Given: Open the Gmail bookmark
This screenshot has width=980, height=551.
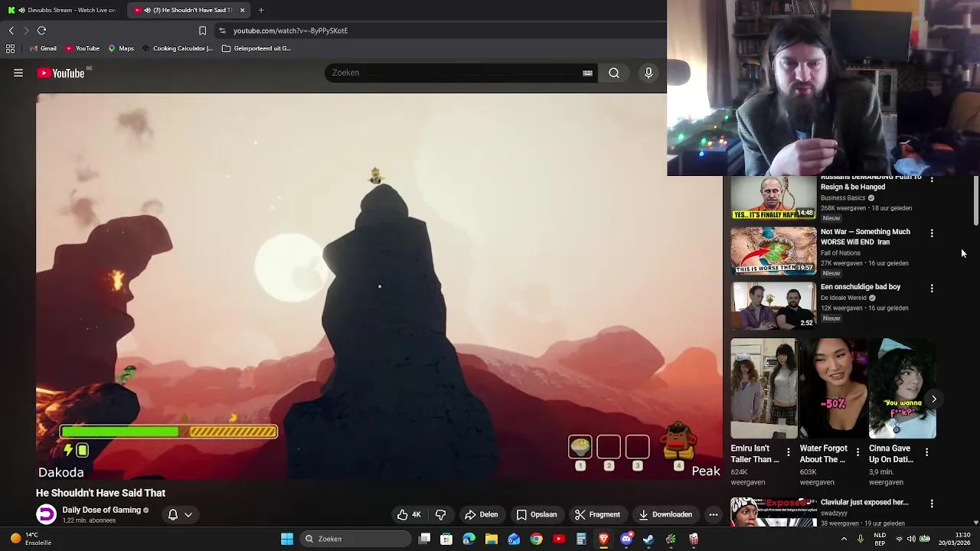Looking at the screenshot, I should click(43, 48).
